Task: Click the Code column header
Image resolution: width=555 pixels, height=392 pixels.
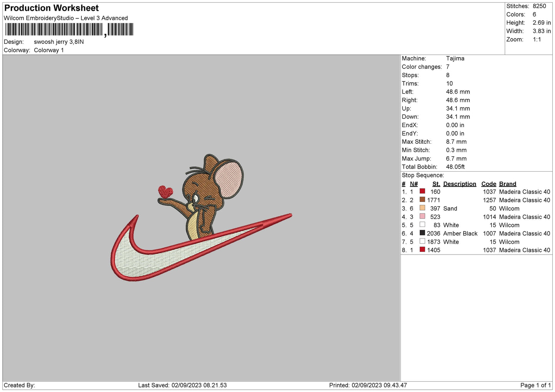Action: pos(489,184)
